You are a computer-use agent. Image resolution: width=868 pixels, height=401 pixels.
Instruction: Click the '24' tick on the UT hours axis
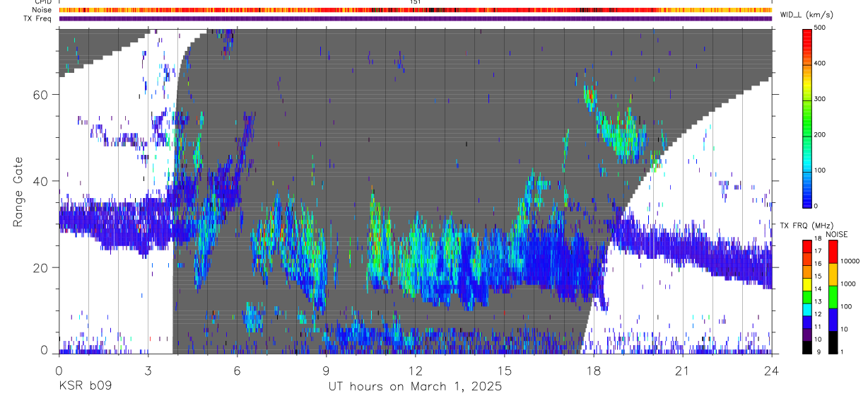tap(771, 370)
